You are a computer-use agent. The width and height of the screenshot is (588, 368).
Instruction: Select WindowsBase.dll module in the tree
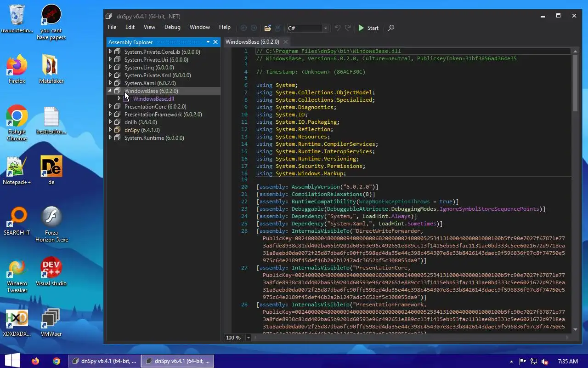click(x=153, y=99)
